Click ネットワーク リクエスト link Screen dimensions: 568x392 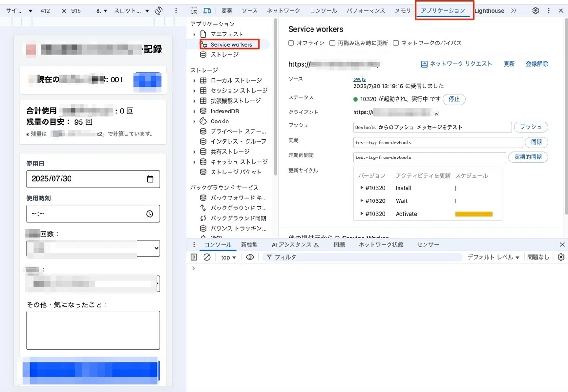(x=457, y=64)
